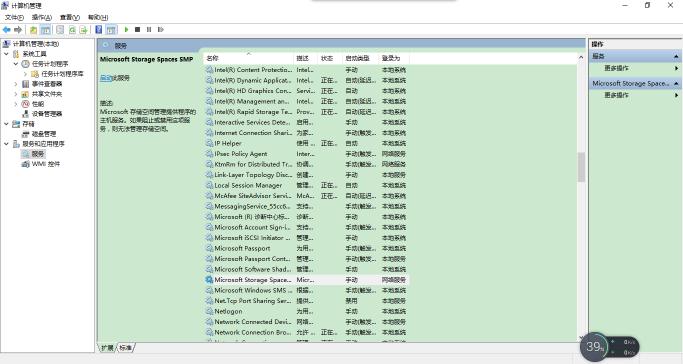This screenshot has height=364, width=683.
Task: Sort by the 启动类型 column header
Action: tap(360, 58)
